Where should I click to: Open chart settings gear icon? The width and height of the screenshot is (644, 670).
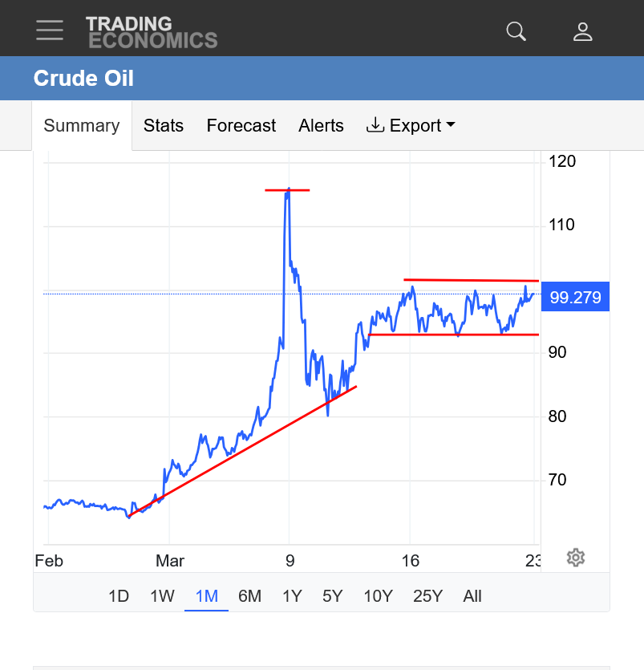point(575,558)
